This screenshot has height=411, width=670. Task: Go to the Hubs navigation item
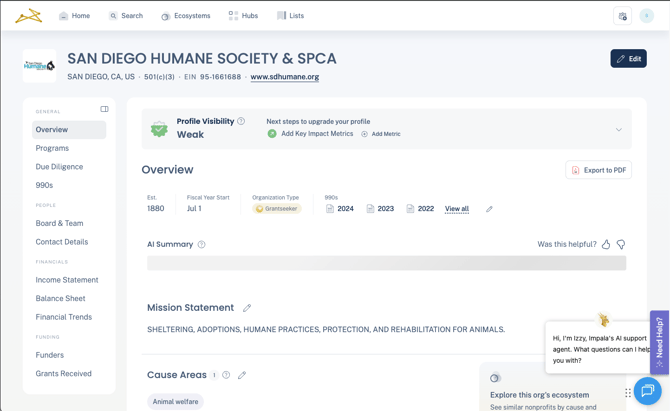(x=243, y=16)
